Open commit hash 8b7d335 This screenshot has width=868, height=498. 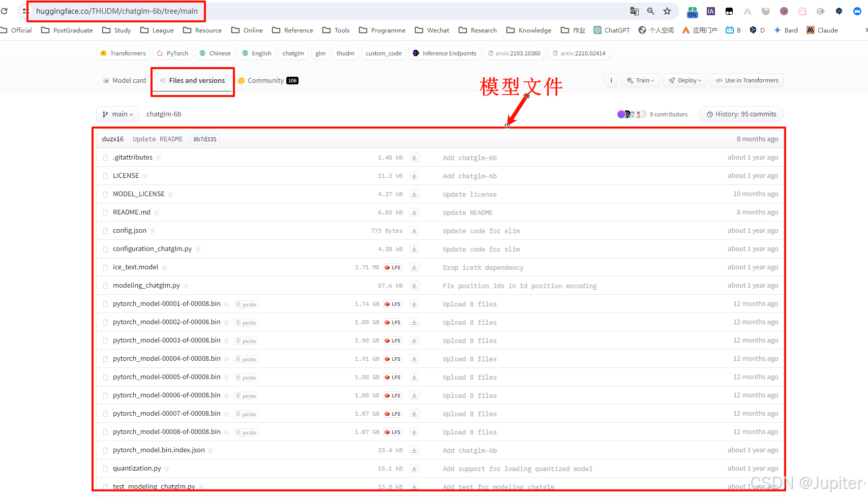point(205,139)
